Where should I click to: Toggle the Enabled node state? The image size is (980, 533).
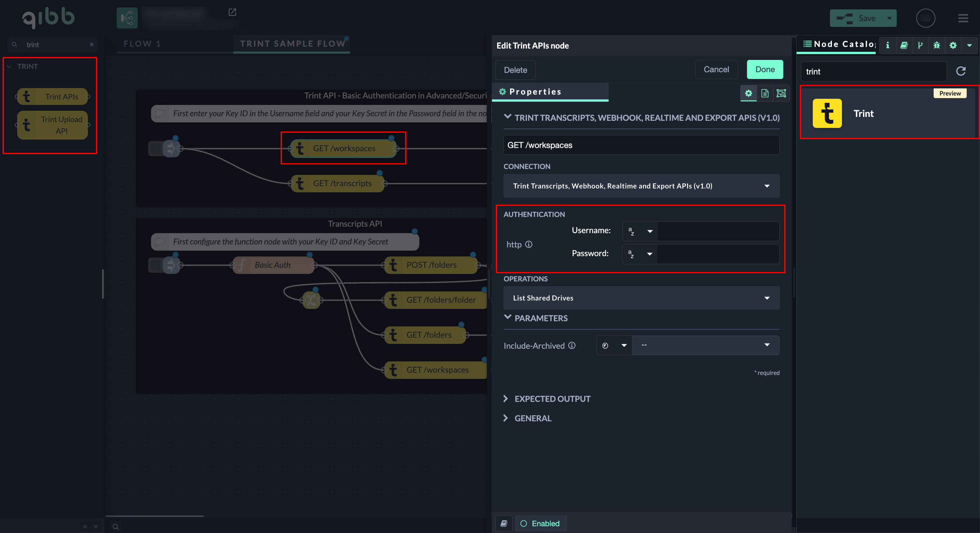click(540, 524)
